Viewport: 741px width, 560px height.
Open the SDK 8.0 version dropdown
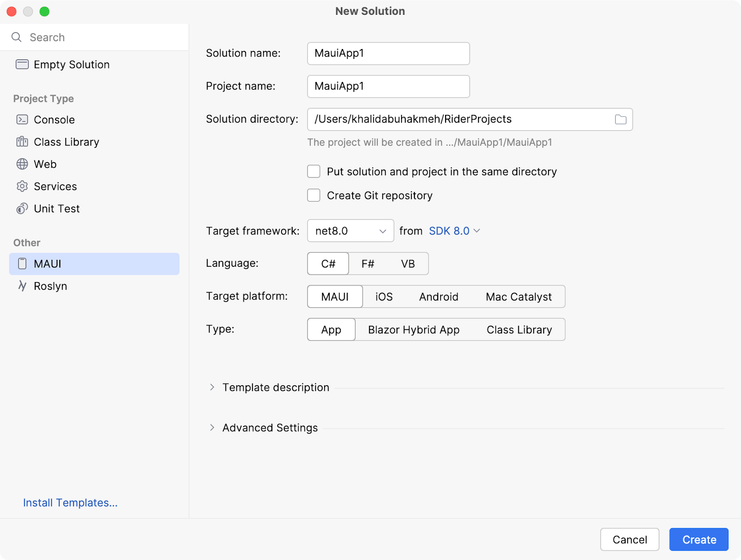(454, 231)
